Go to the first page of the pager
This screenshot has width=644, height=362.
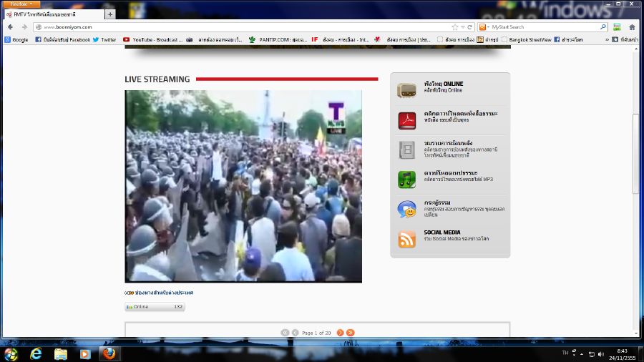(285, 333)
